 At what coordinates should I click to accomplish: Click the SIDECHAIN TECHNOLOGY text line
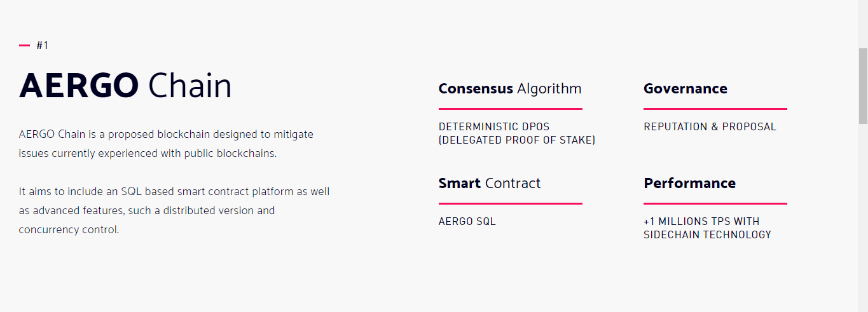pyautogui.click(x=707, y=234)
